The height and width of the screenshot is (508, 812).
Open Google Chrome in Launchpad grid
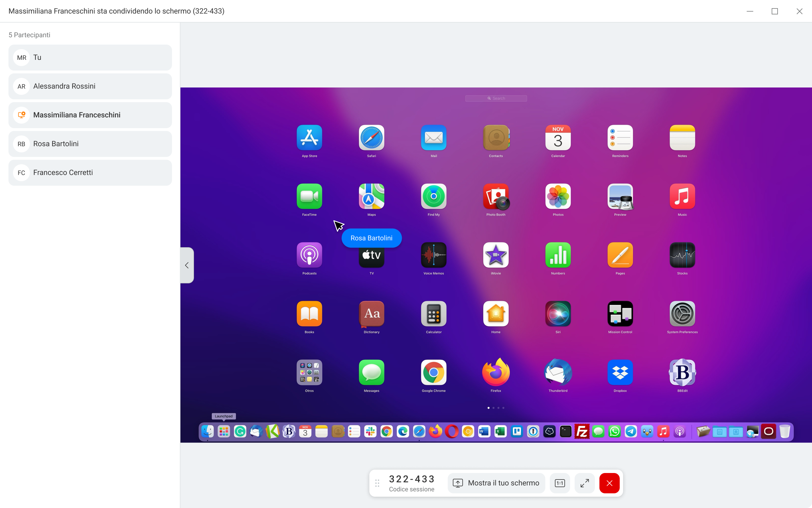[434, 372]
